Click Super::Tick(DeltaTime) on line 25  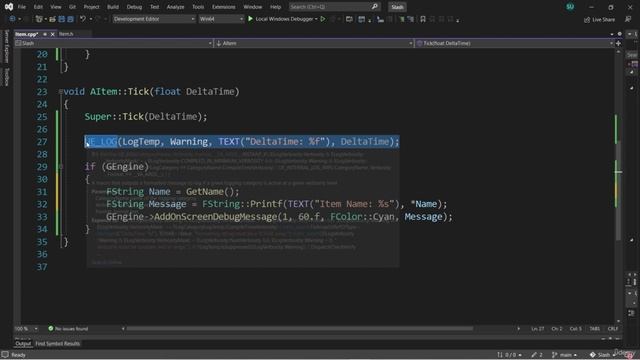[146, 117]
